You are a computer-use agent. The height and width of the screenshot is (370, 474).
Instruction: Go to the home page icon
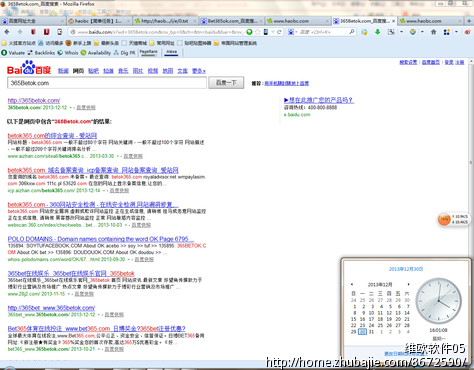(433, 32)
